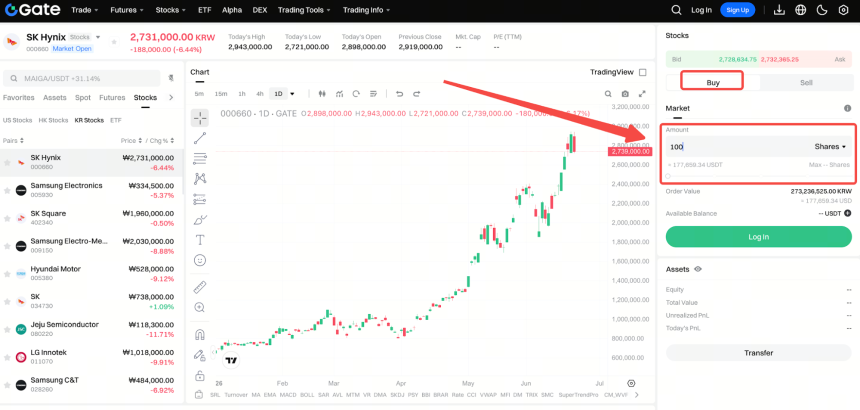Favorite Samsung Electronics with its star
The height and width of the screenshot is (410, 860).
click(7, 190)
